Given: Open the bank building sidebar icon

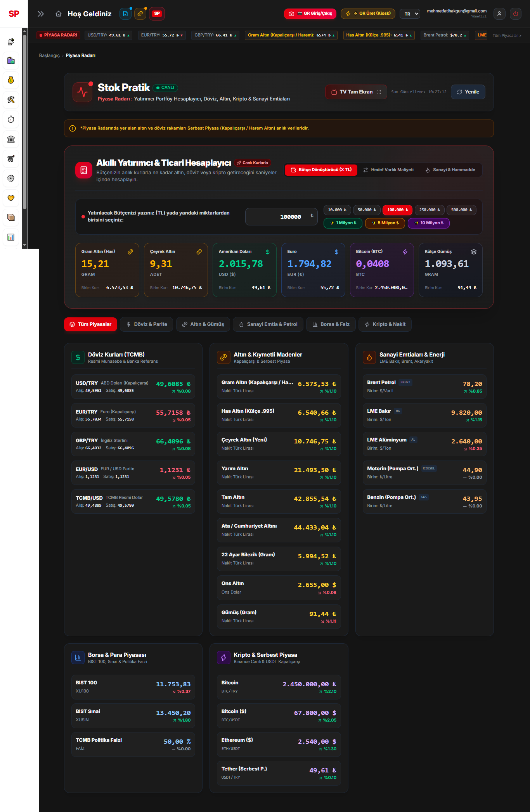Looking at the screenshot, I should tap(11, 139).
